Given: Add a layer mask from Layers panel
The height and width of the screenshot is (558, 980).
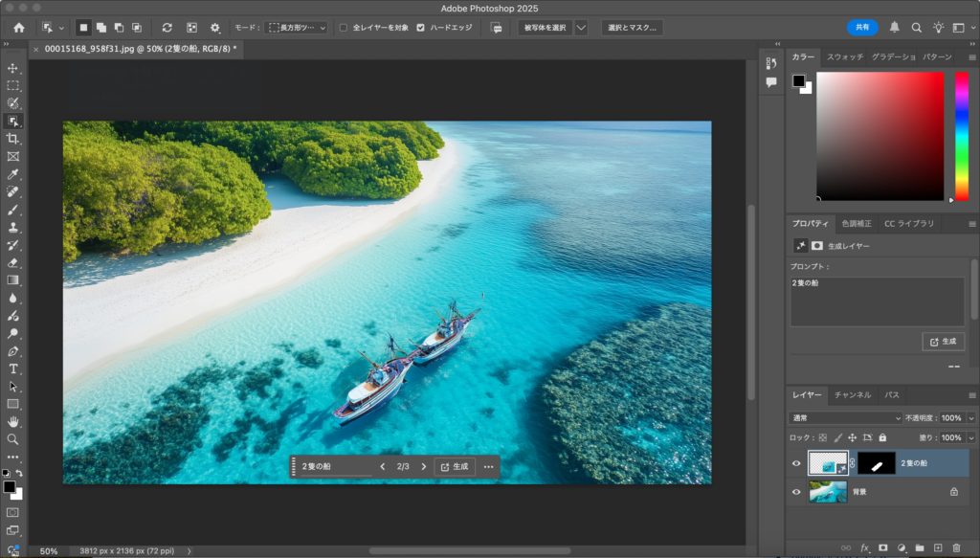Looking at the screenshot, I should click(x=882, y=547).
